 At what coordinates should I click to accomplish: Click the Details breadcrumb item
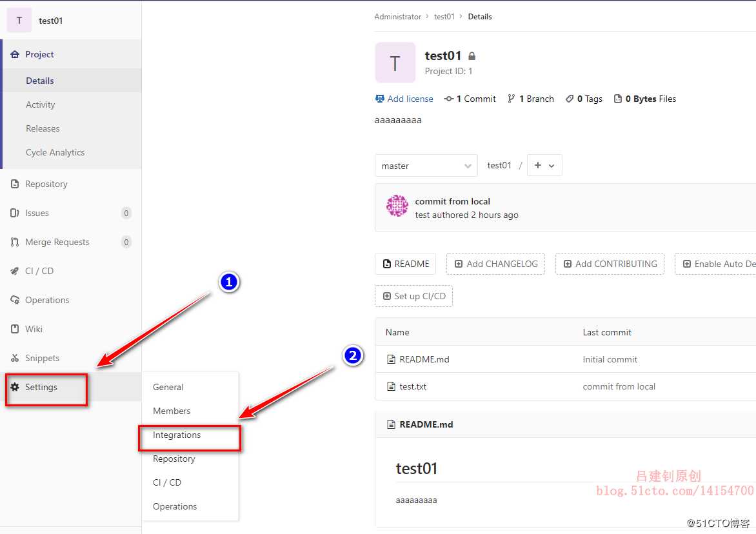[480, 16]
